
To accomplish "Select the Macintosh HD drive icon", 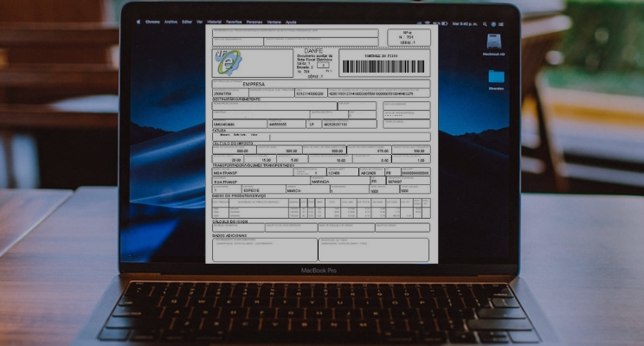I will coord(493,42).
